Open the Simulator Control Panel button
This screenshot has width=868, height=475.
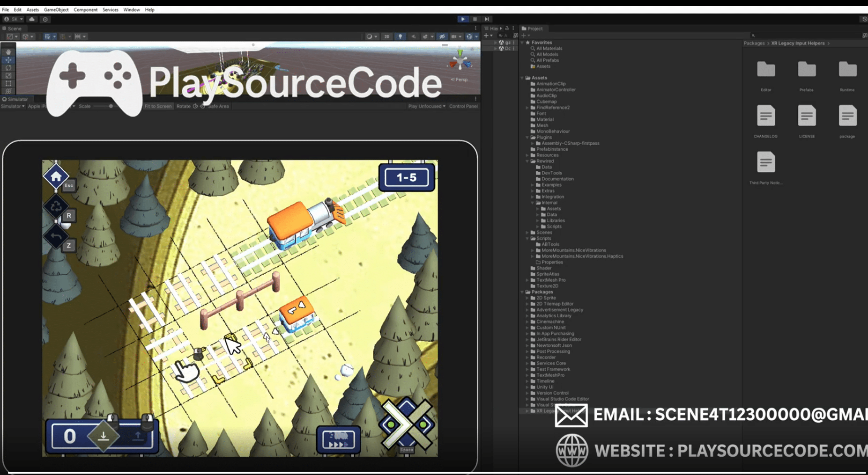click(x=463, y=106)
